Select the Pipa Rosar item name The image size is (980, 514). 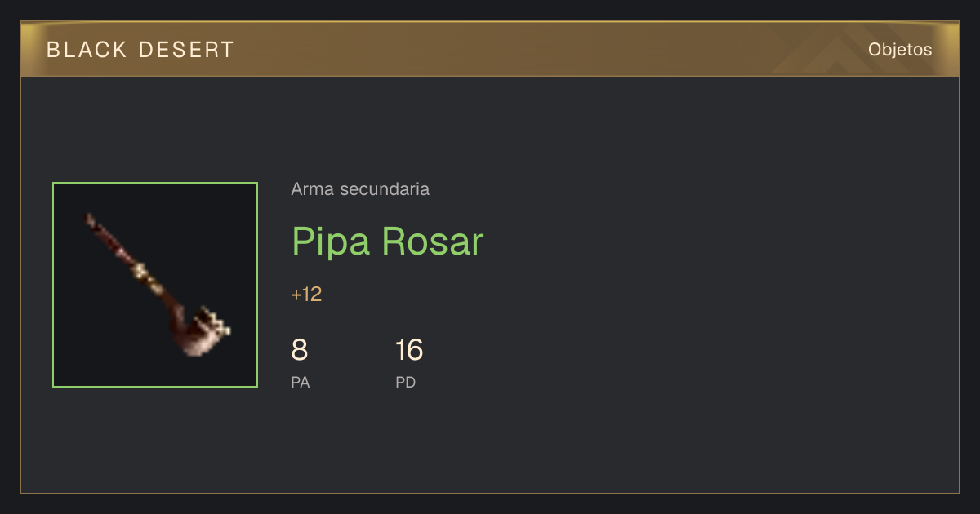coord(388,241)
